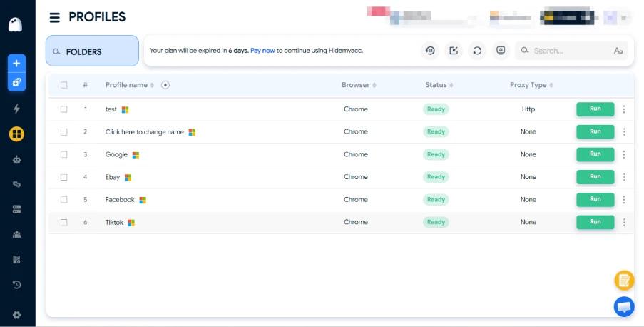Open the history clock icon in sidebar
This screenshot has height=327, width=644.
pos(16,285)
